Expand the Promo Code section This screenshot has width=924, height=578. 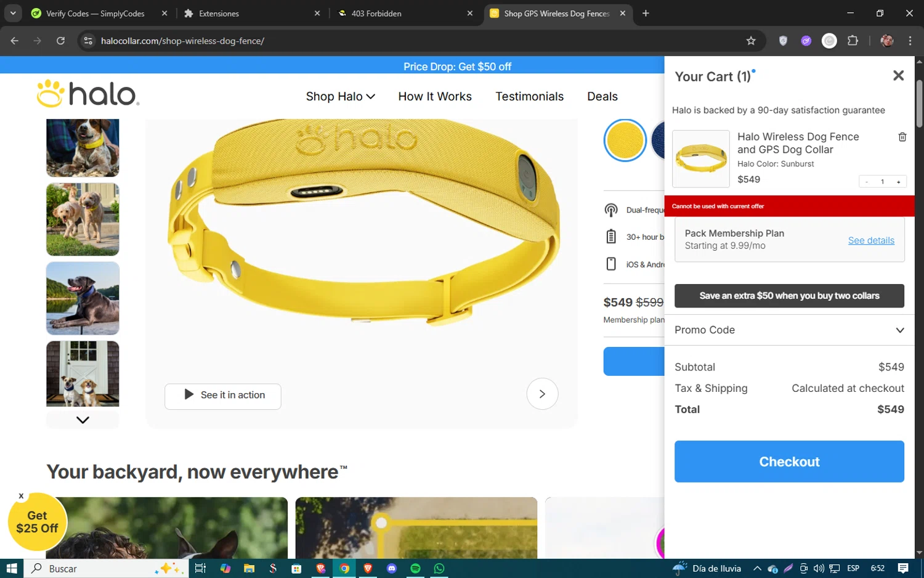tap(789, 330)
